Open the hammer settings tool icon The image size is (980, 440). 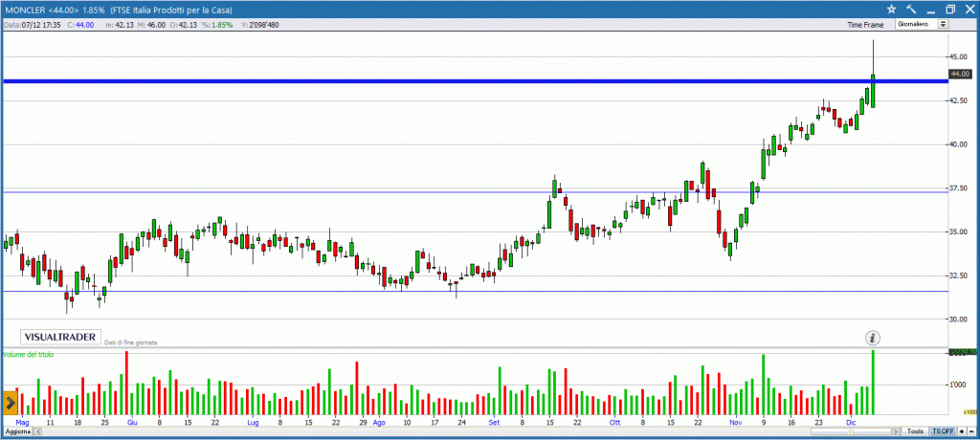[x=912, y=9]
